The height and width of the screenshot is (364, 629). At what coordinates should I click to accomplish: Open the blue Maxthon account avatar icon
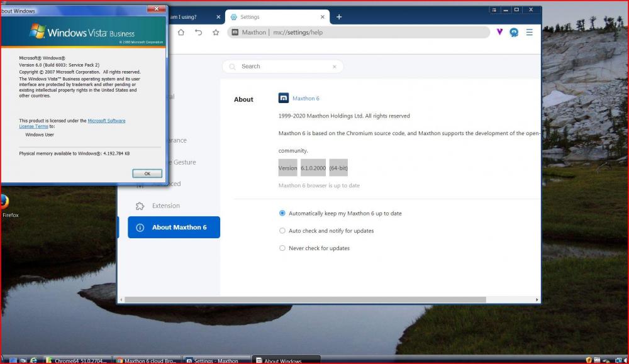[514, 32]
